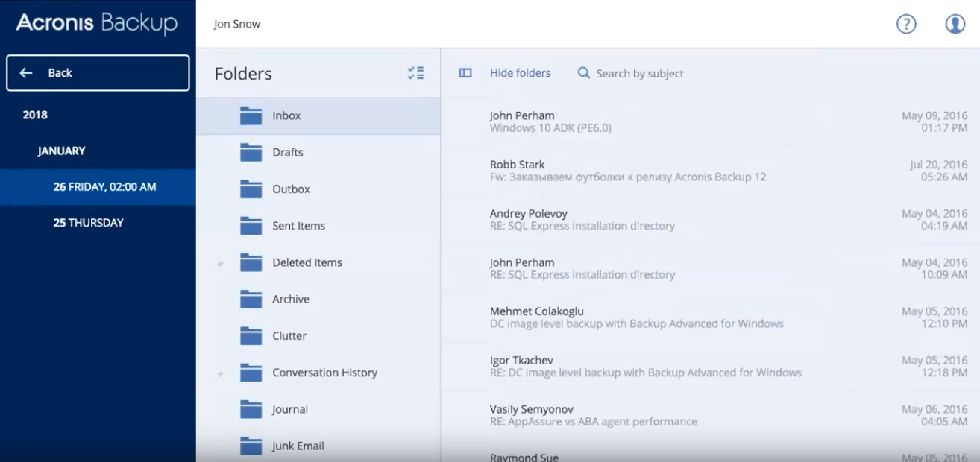This screenshot has height=462, width=980.
Task: Go Back to the previous screen
Action: 98,73
